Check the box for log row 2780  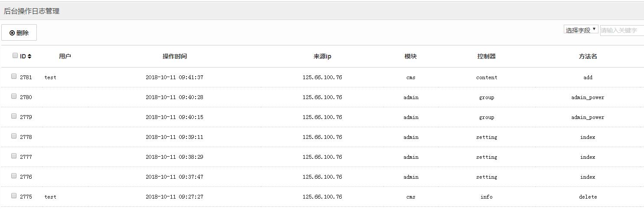[x=14, y=96]
